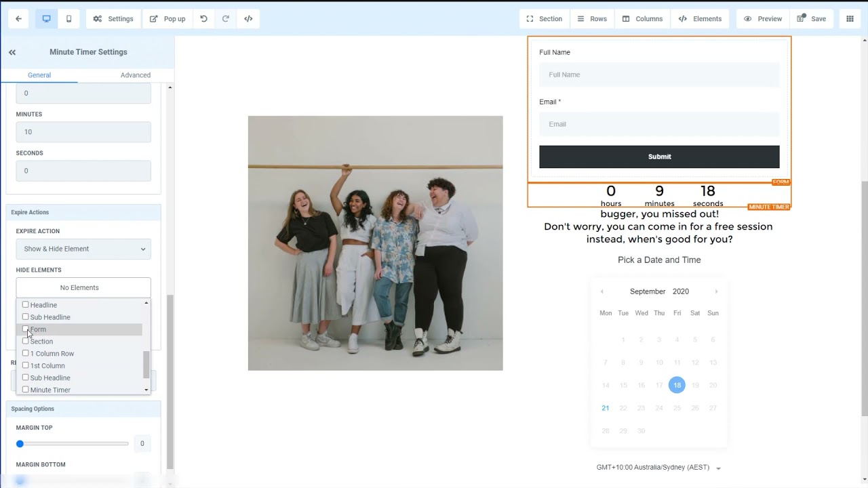Click the Hide Elements No Elements box
868x488 pixels.
coord(83,287)
